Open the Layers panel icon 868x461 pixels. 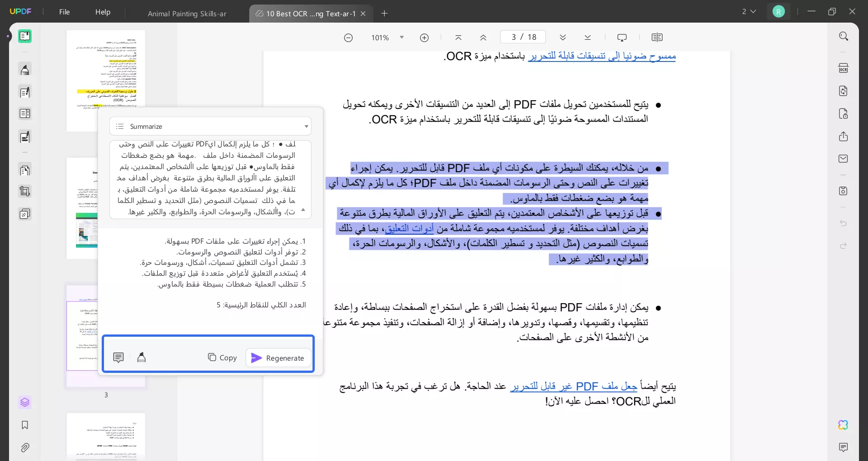pos(25,402)
